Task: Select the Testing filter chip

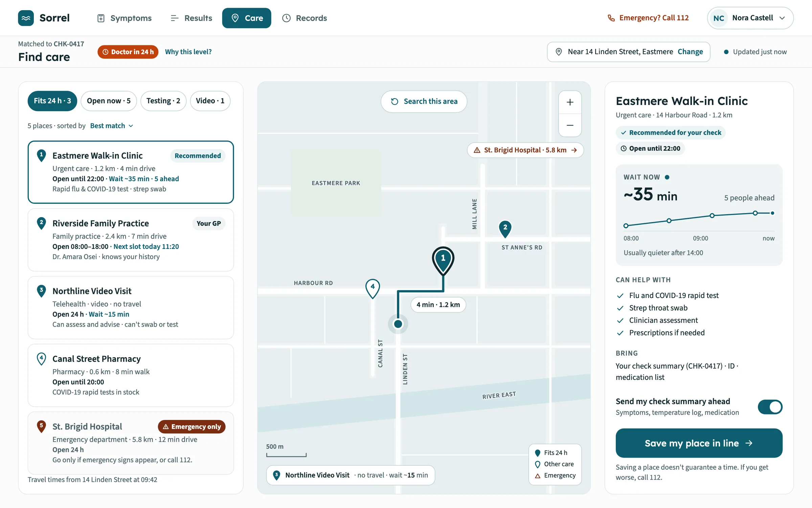Action: coord(163,101)
